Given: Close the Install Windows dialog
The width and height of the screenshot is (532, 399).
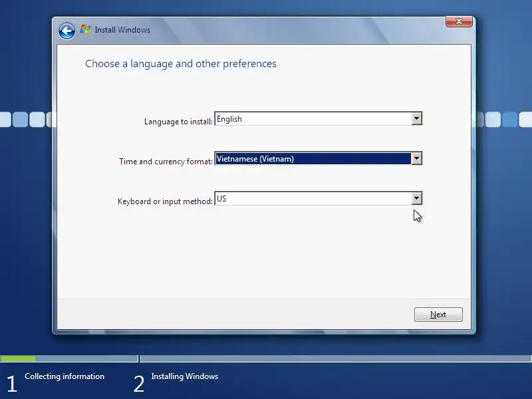Looking at the screenshot, I should tap(459, 21).
